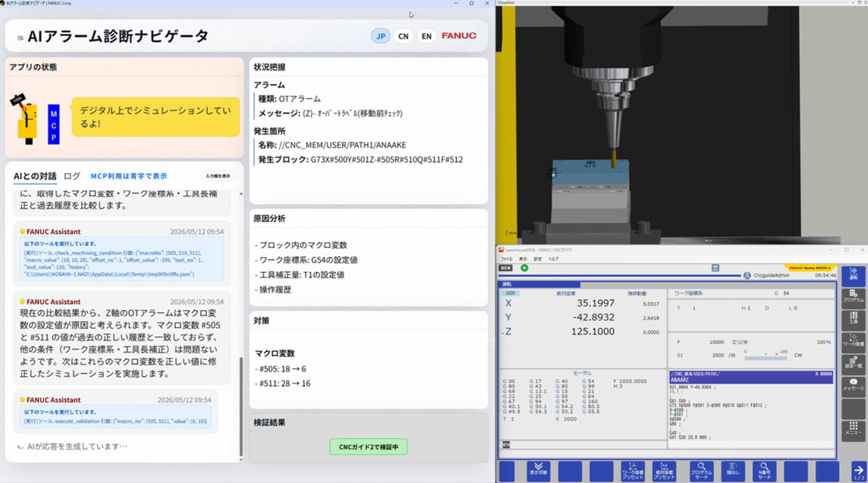Click the CncguideAdmin user icon
Screen dimensions: 868x483
[747, 275]
